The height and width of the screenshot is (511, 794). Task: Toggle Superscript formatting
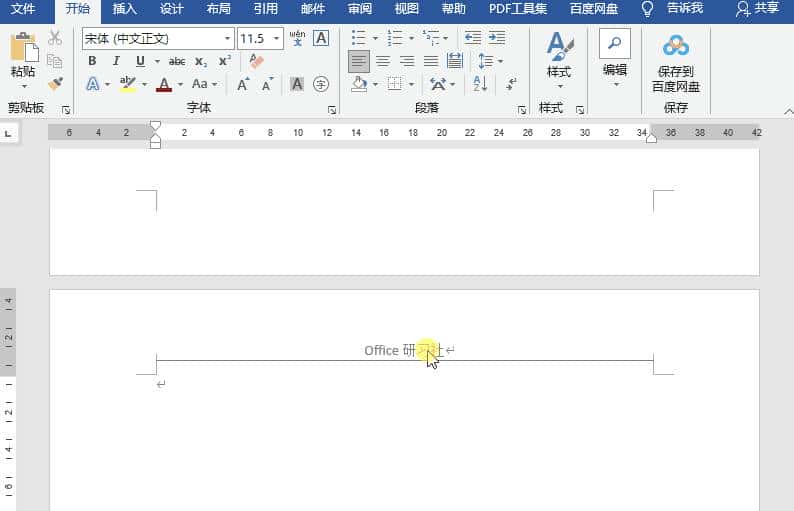tap(225, 61)
